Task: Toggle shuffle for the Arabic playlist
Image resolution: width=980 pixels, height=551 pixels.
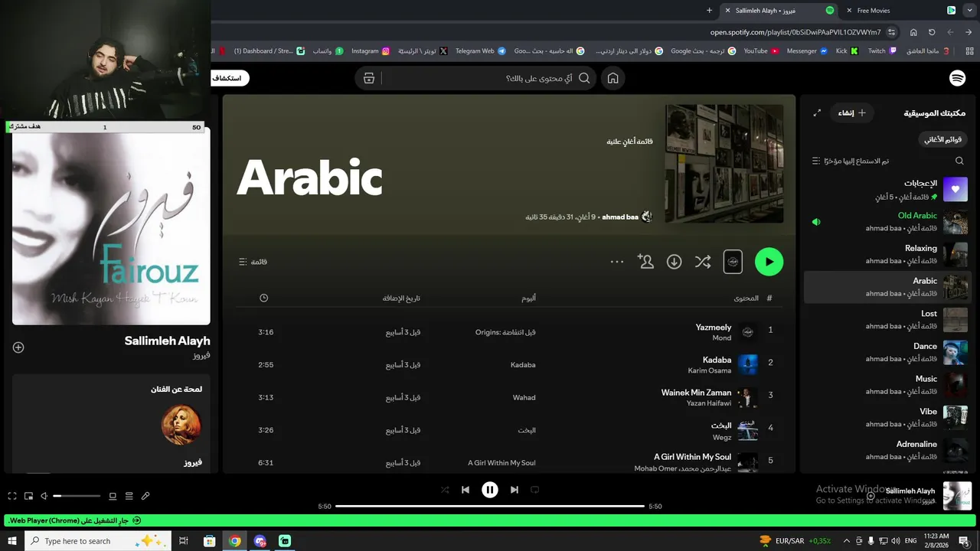Action: coord(703,262)
